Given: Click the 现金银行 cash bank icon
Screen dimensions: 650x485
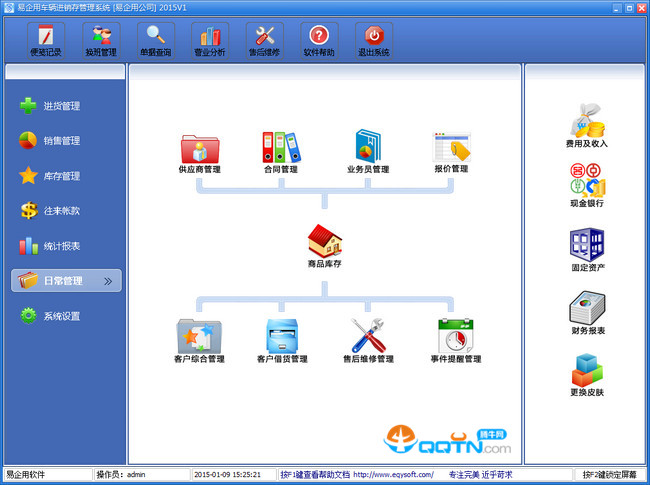Looking at the screenshot, I should 586,182.
